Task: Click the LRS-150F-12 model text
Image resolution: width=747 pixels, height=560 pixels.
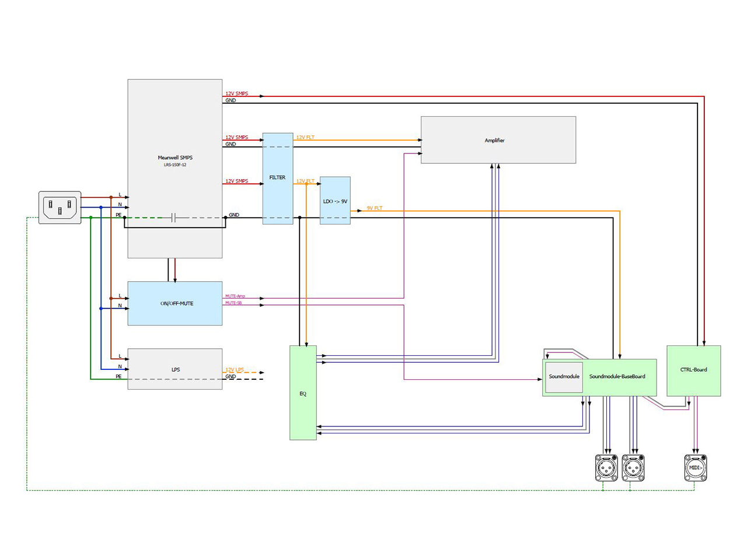Action: [x=175, y=165]
